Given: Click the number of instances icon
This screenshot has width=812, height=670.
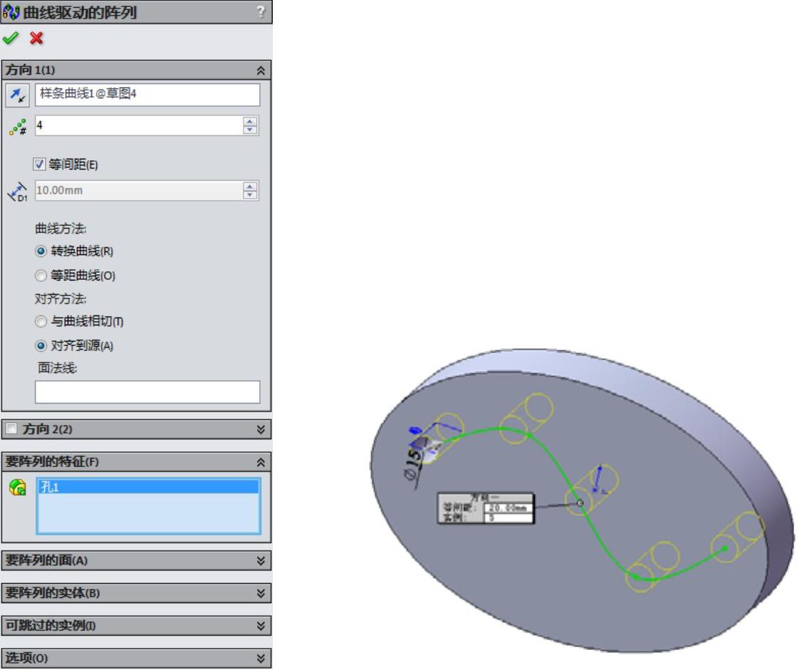Looking at the screenshot, I should (18, 126).
